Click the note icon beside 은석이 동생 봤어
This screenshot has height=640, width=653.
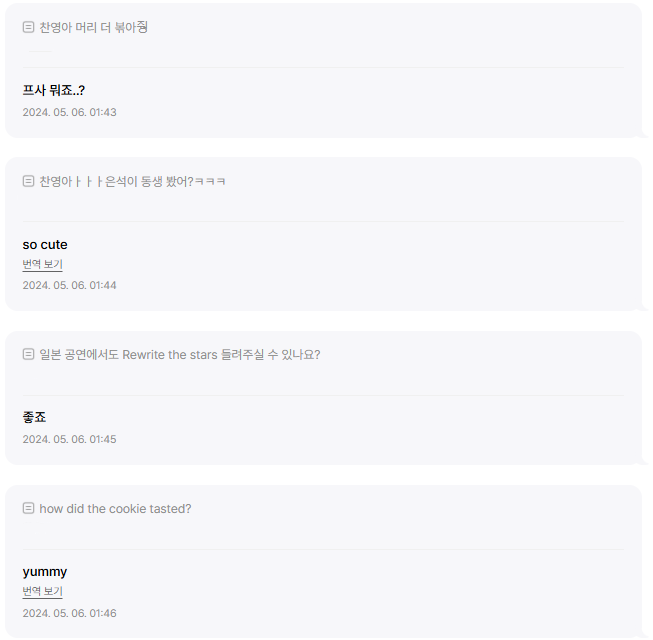point(28,182)
